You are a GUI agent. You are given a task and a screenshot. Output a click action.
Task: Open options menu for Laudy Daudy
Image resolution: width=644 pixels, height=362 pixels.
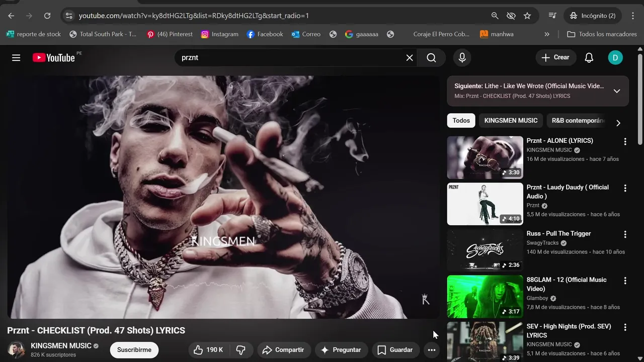625,188
